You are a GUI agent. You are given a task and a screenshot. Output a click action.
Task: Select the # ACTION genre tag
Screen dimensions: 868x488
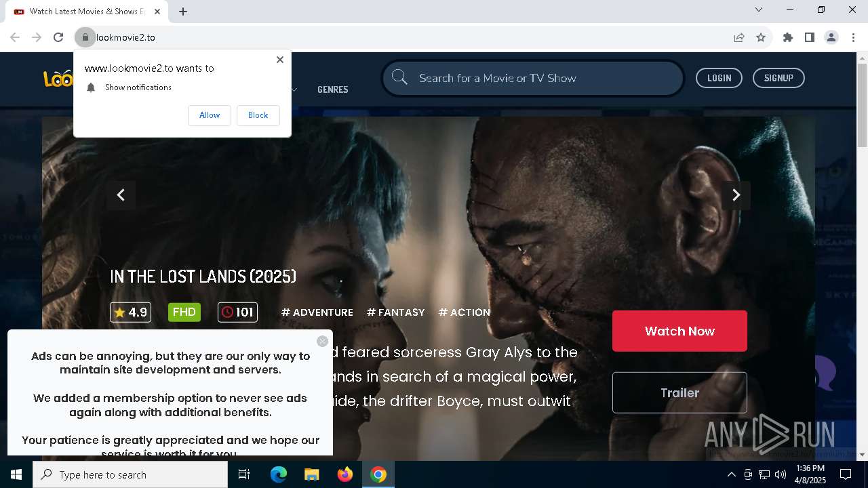click(465, 312)
